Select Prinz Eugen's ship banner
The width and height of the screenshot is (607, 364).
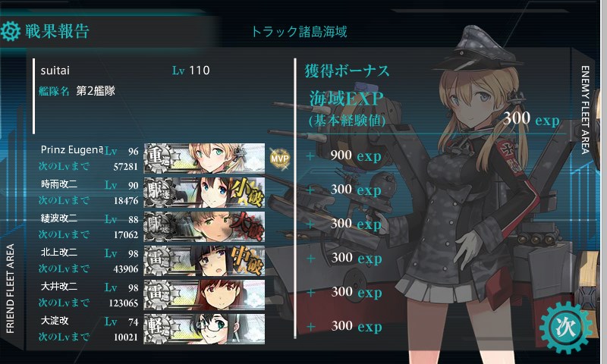click(204, 158)
